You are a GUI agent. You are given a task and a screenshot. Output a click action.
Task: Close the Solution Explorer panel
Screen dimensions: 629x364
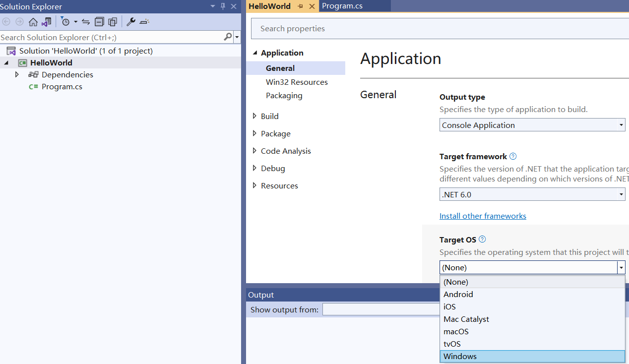click(x=234, y=6)
